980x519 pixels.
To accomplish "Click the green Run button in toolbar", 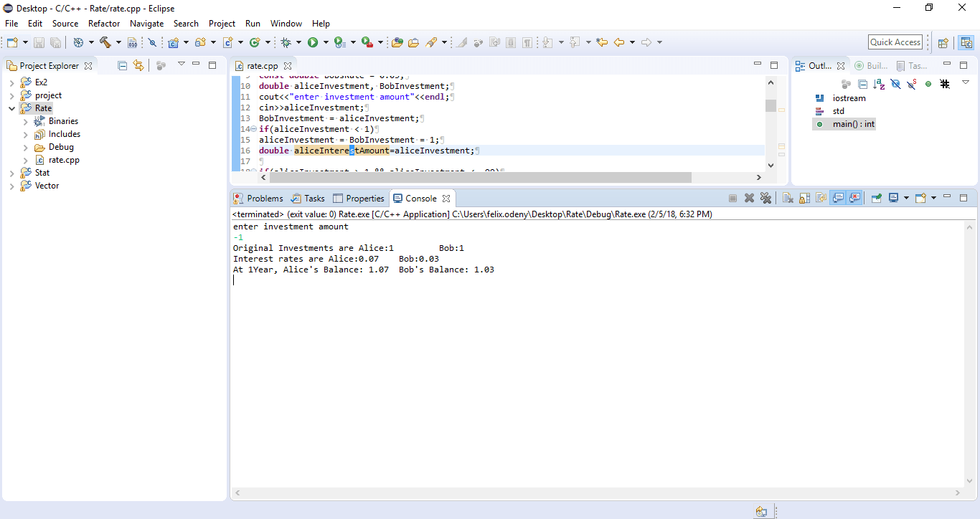I will [313, 42].
